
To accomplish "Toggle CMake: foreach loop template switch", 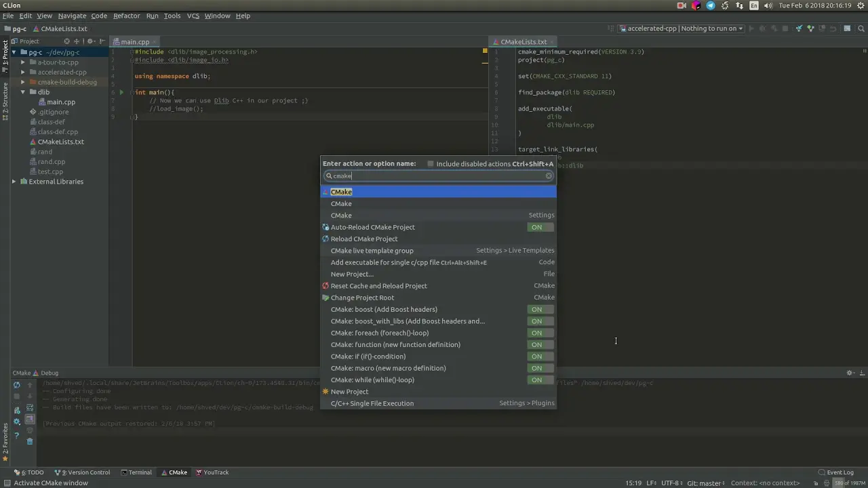I will [540, 333].
